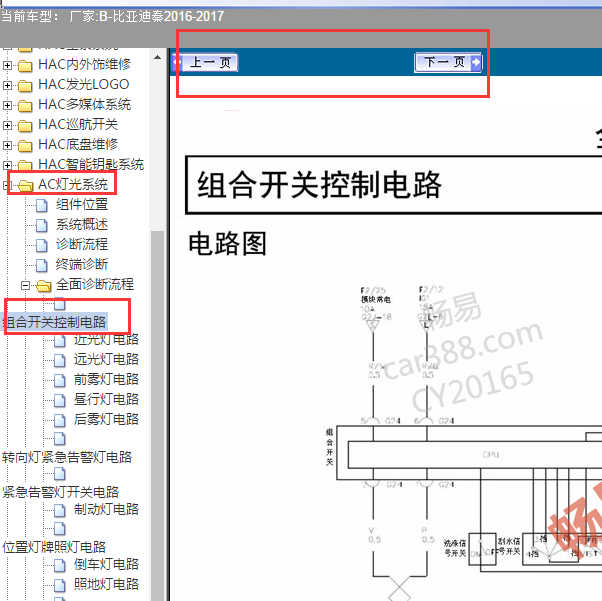Click the HAC巡航开关 folder icon
The height and width of the screenshot is (601, 602).
25,126
